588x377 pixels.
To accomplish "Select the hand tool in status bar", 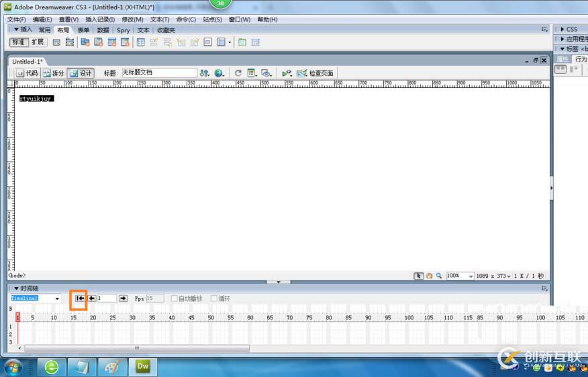I will 429,276.
